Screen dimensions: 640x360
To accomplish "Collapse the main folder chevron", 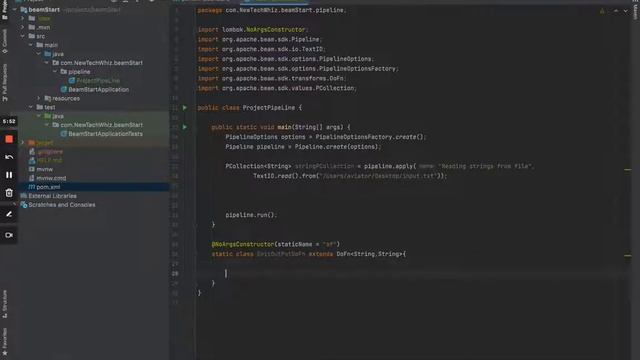I will (31, 45).
